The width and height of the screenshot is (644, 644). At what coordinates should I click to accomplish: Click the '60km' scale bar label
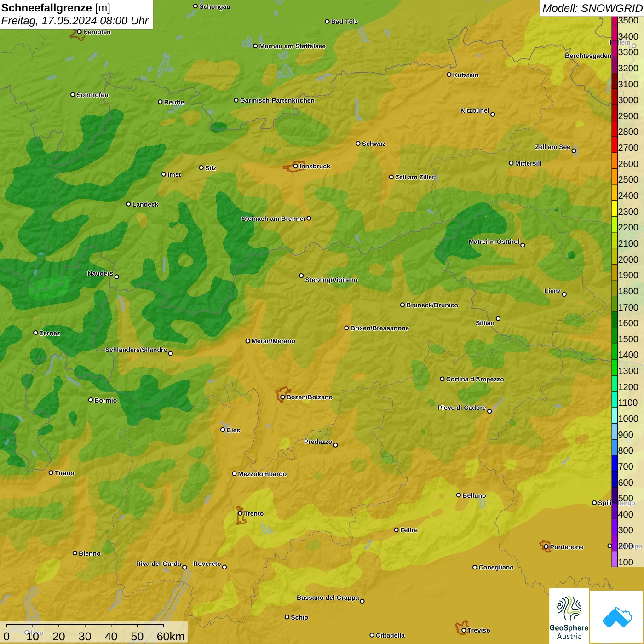pyautogui.click(x=171, y=636)
